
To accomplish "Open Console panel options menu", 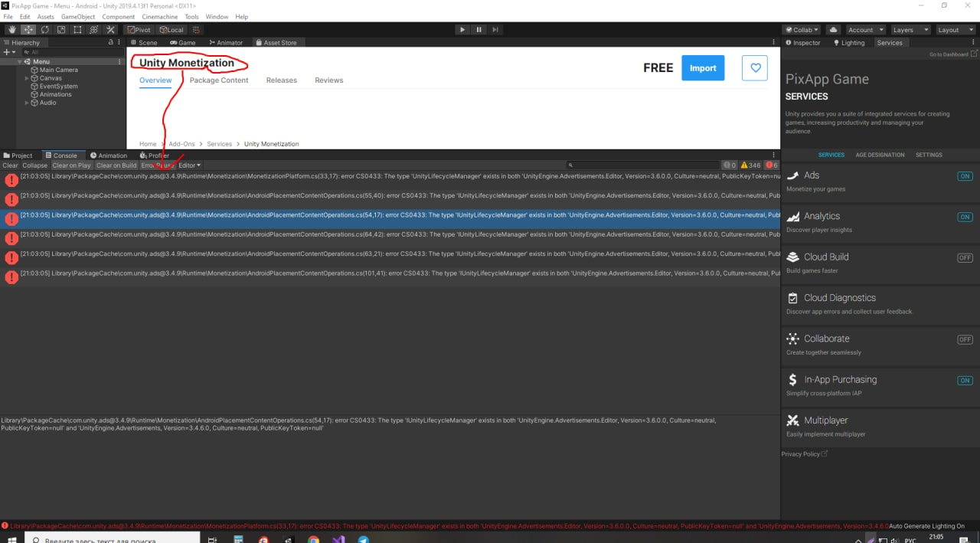I will point(773,155).
